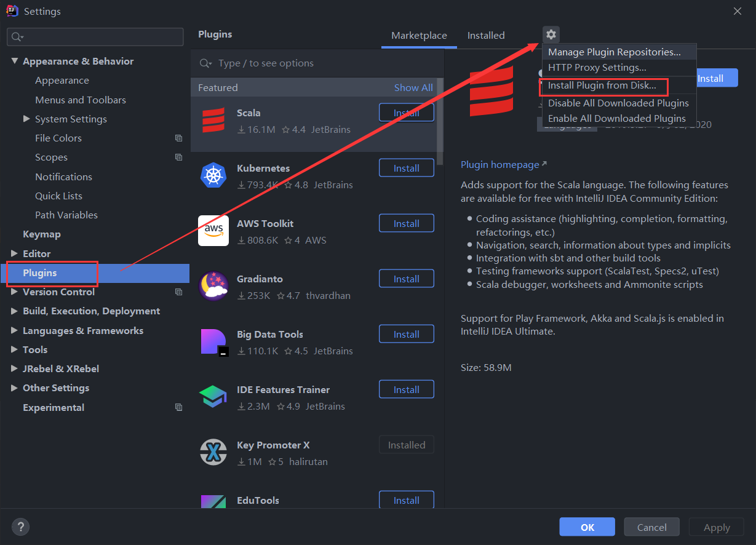Screen dimensions: 756x545
Task: Install the Big Data Tools plugin
Action: click(407, 334)
